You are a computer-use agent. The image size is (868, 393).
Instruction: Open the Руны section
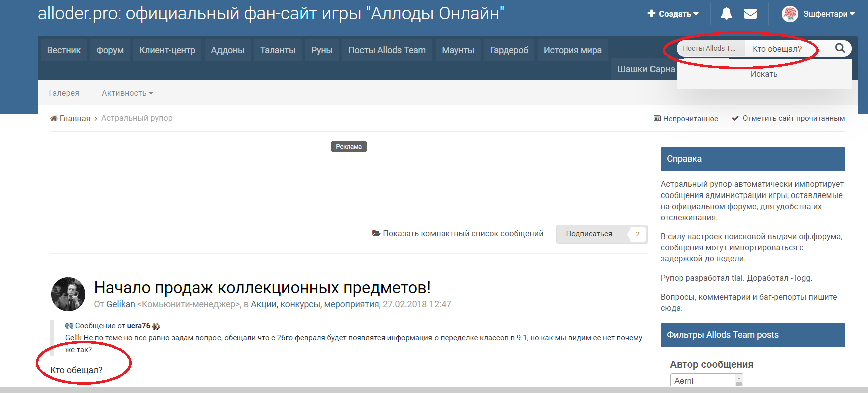322,50
